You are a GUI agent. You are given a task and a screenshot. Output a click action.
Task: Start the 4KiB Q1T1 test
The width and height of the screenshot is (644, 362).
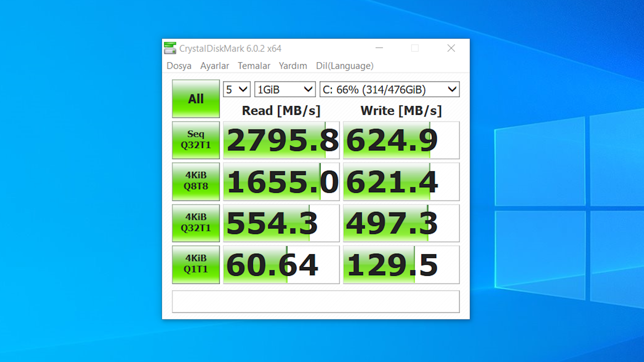pos(196,265)
